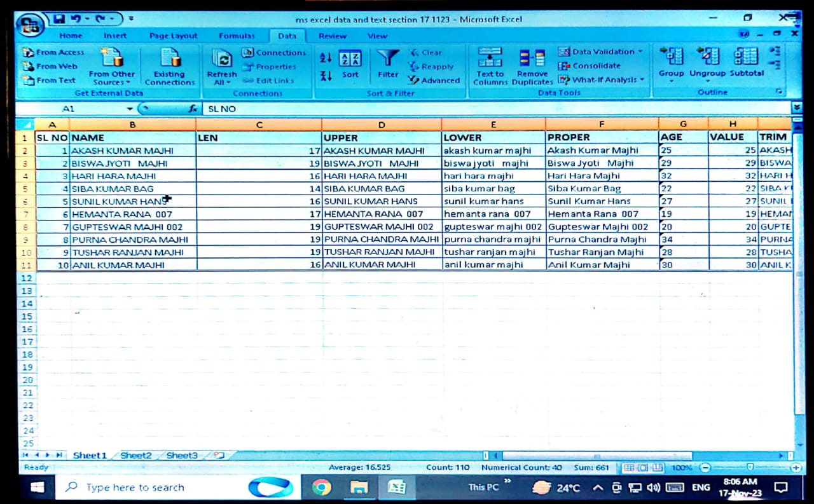Viewport: 814px width, 504px height.
Task: Switch to the Formulas ribbon tab
Action: tap(237, 36)
